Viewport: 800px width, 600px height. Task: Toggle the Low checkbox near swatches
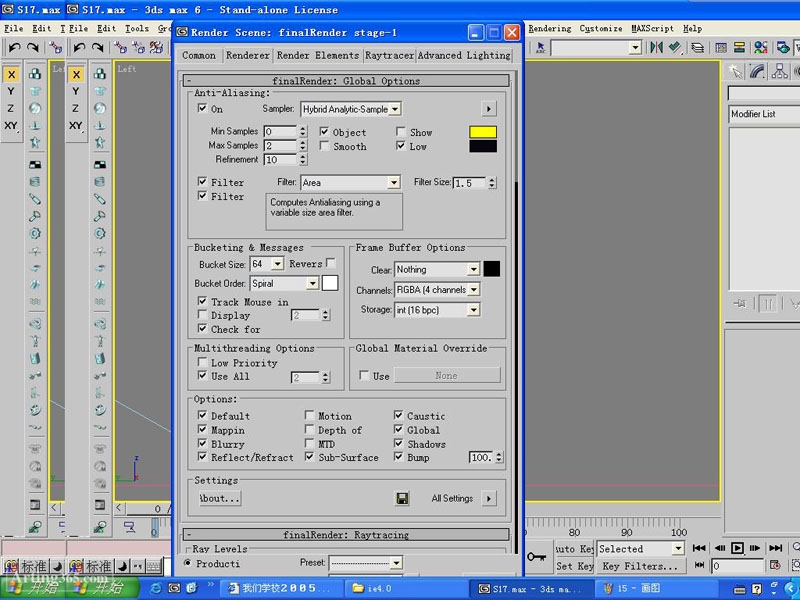point(401,146)
